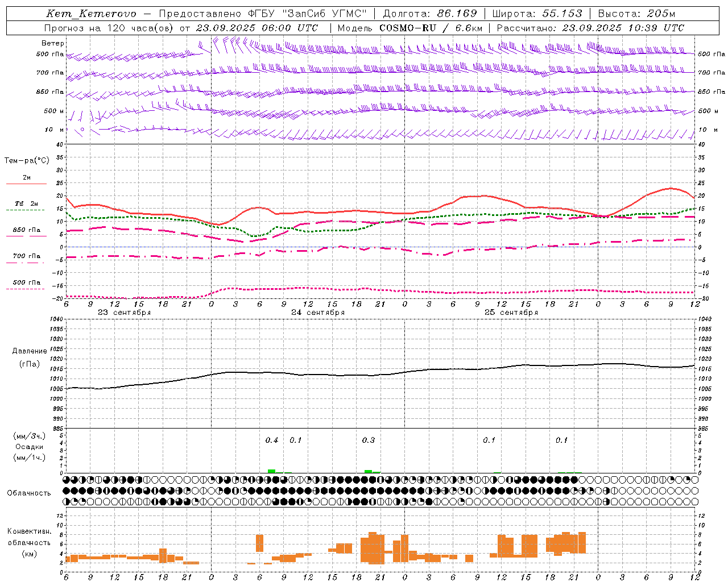
Task: Click the model name 'COSMO-RU / 6.6км'
Action: click(431, 28)
